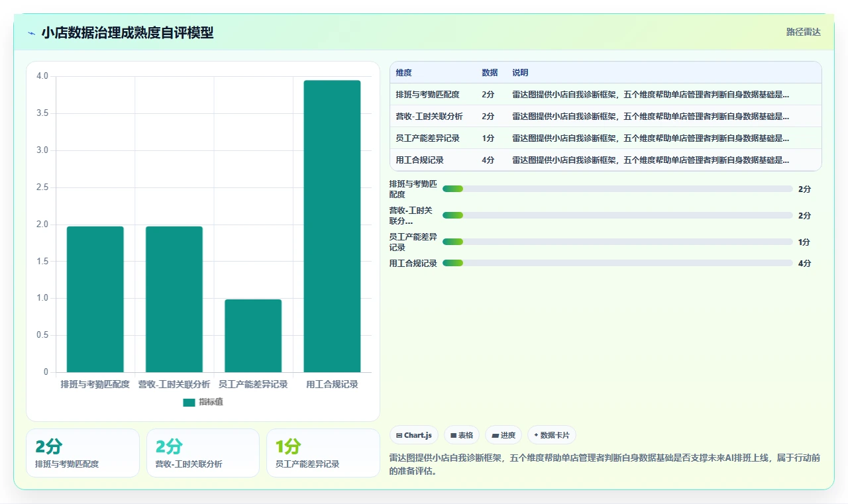
Task: Select the 进度 chip
Action: tap(503, 435)
